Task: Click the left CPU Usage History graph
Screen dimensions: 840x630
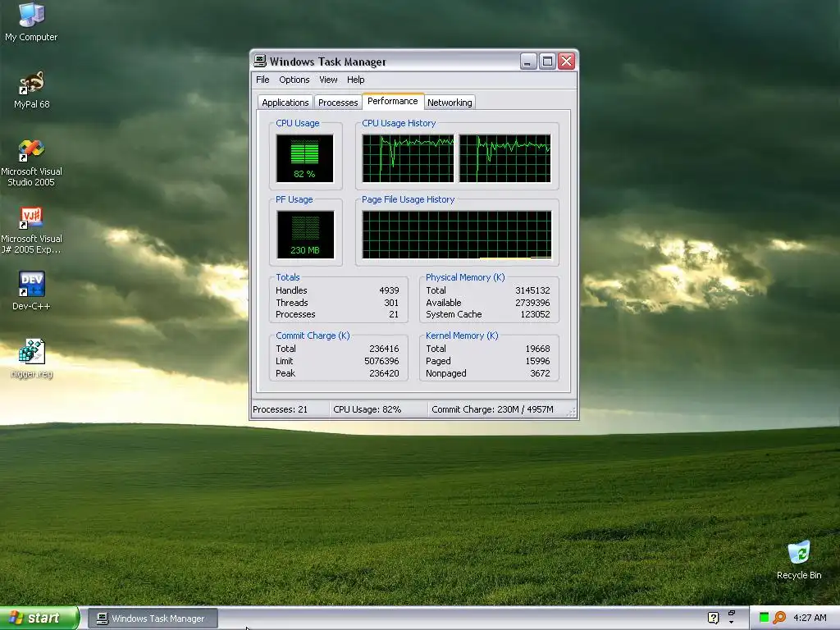Action: click(409, 158)
